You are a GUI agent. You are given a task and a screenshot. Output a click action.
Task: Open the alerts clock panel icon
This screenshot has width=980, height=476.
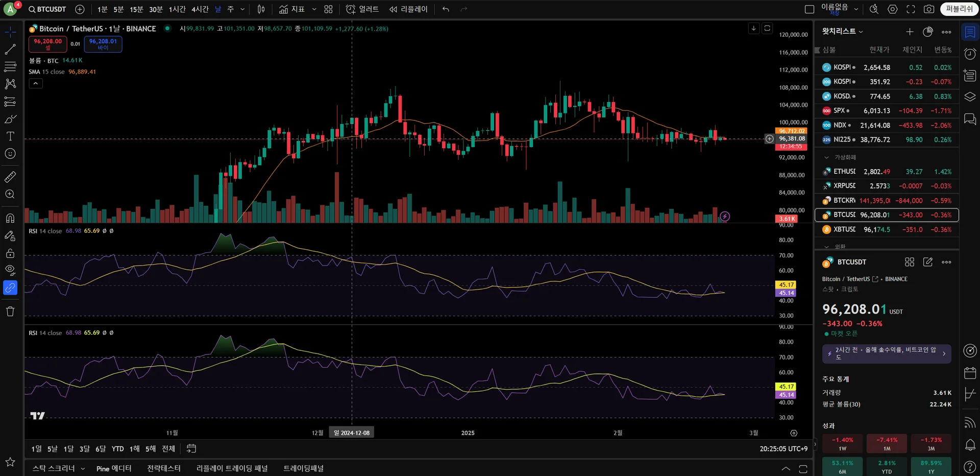[x=970, y=54]
